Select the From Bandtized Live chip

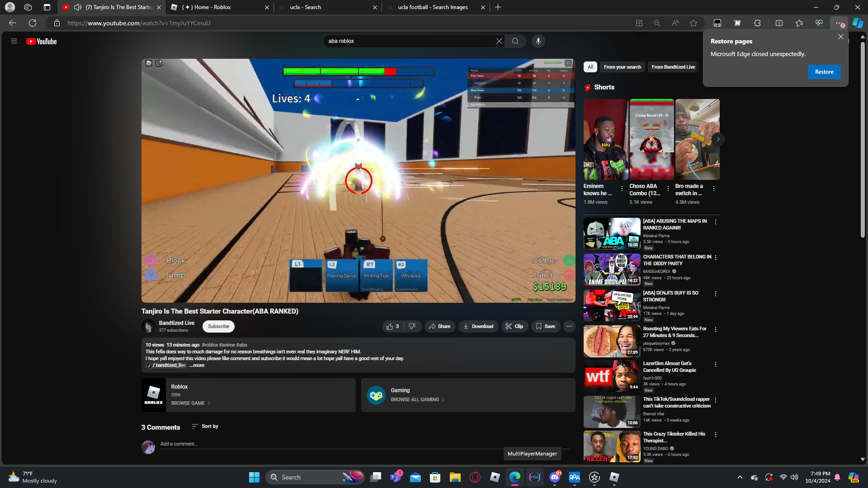673,67
